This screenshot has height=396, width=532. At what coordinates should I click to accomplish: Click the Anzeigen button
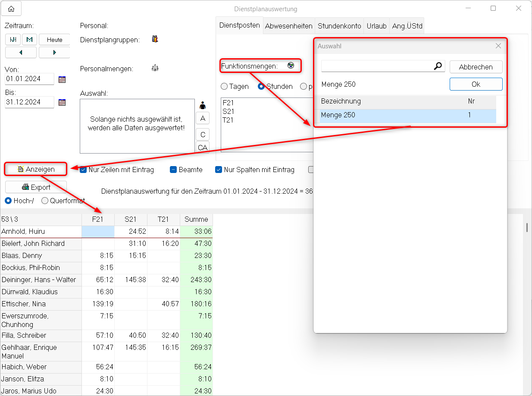tap(36, 170)
